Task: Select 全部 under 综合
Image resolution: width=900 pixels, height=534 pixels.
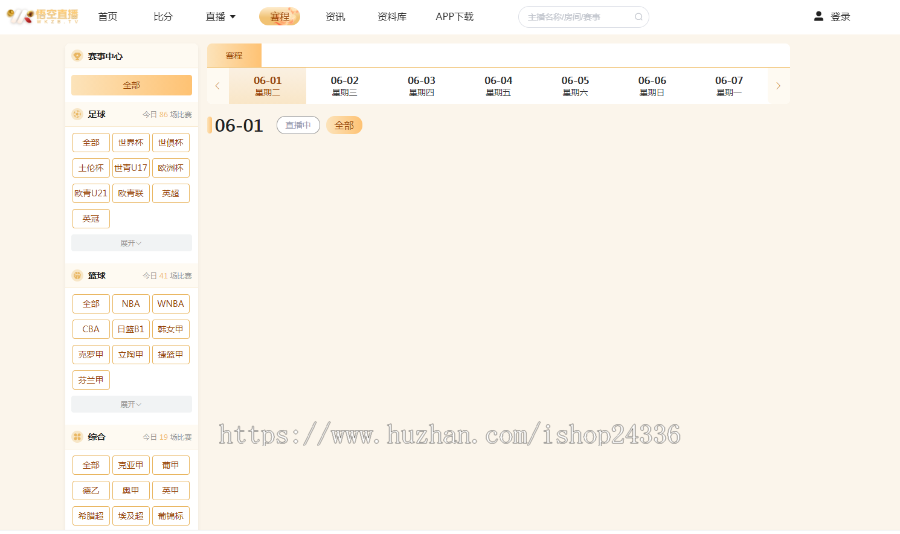Action: pyautogui.click(x=91, y=465)
